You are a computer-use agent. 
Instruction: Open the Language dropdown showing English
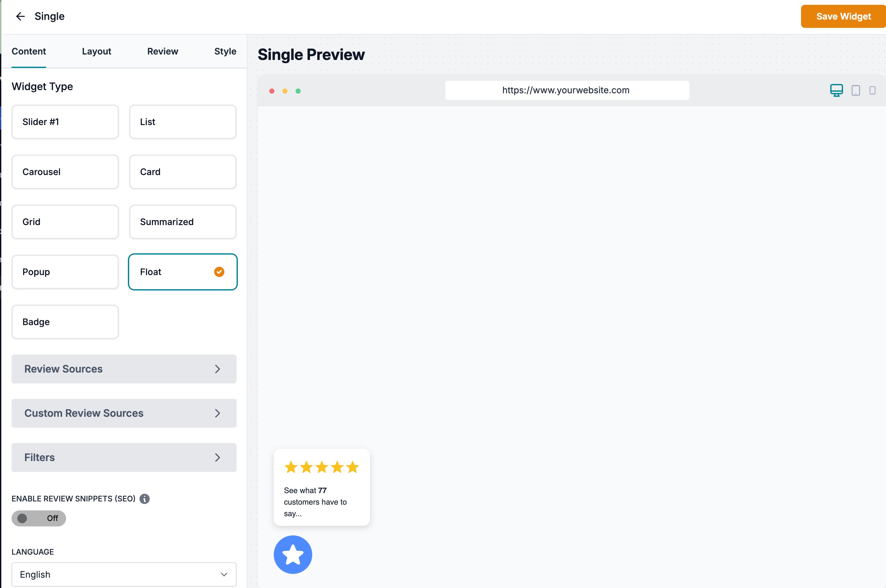tap(124, 574)
